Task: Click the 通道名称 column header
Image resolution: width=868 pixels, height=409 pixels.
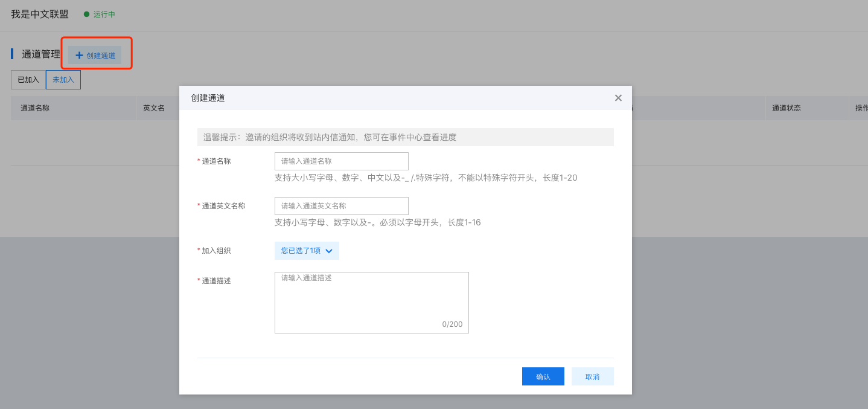Action: pos(35,108)
